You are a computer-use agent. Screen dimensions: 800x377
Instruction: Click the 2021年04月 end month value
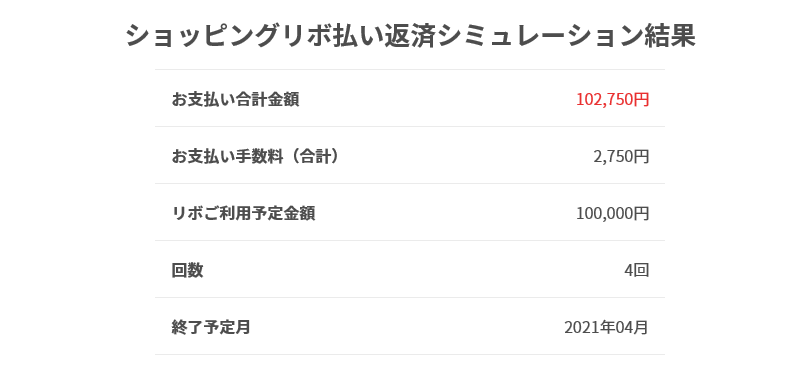click(606, 327)
